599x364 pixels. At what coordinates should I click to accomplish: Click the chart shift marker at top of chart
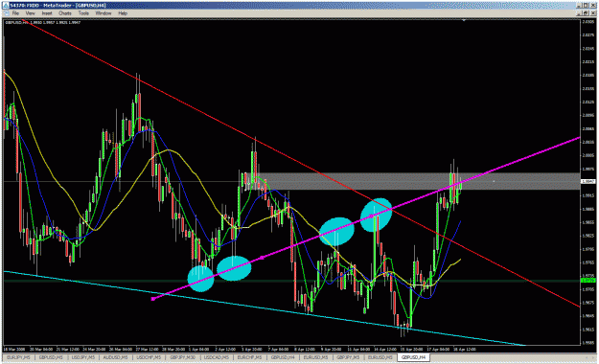point(464,20)
